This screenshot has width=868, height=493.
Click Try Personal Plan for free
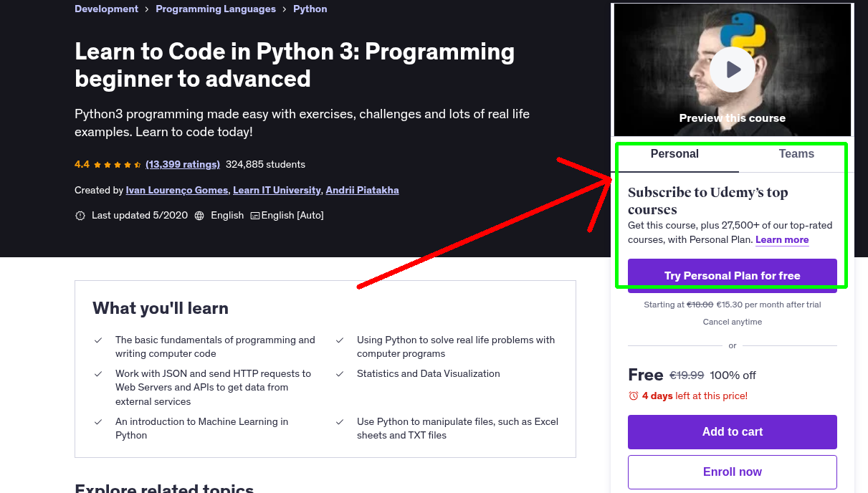pos(733,276)
